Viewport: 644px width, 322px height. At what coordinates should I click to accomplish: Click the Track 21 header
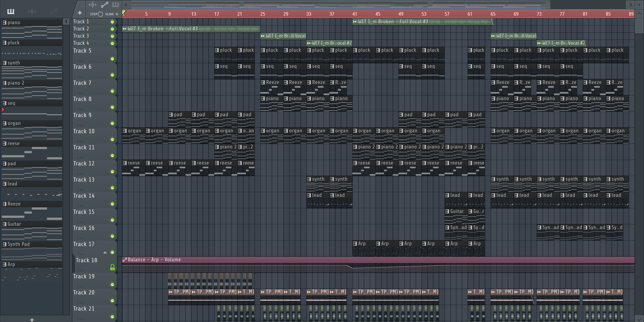coord(95,313)
